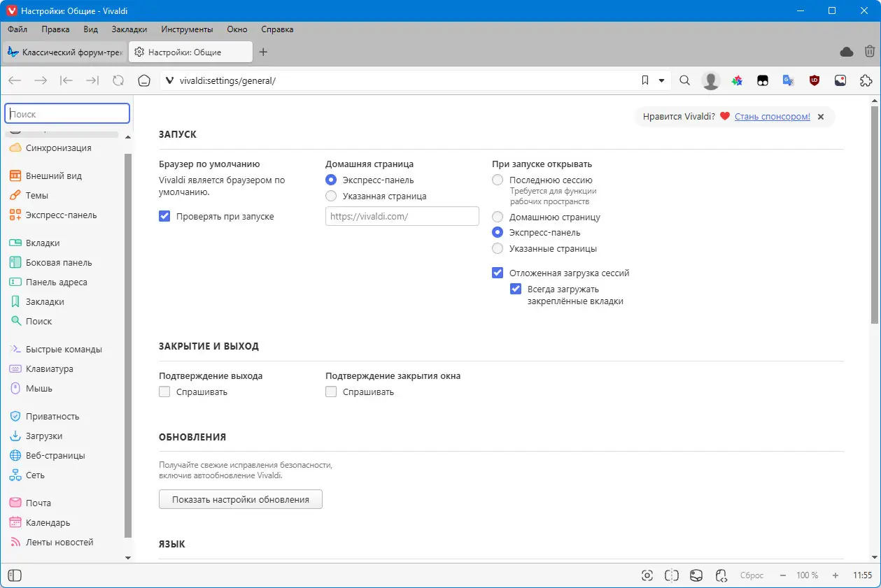Image resolution: width=881 pixels, height=588 pixels.
Task: Open the Tampermonkey extension icon
Action: tap(763, 80)
